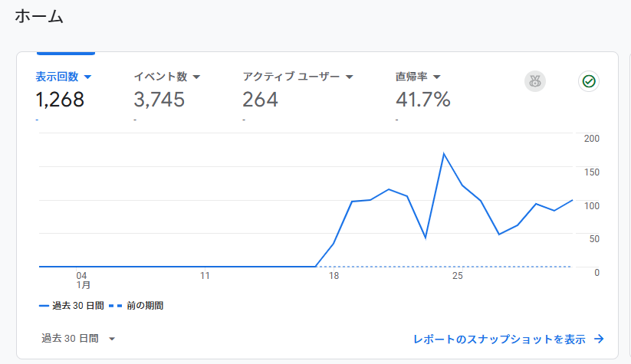Open the 過去 30 日間 date range selector
This screenshot has width=631, height=364.
78,339
